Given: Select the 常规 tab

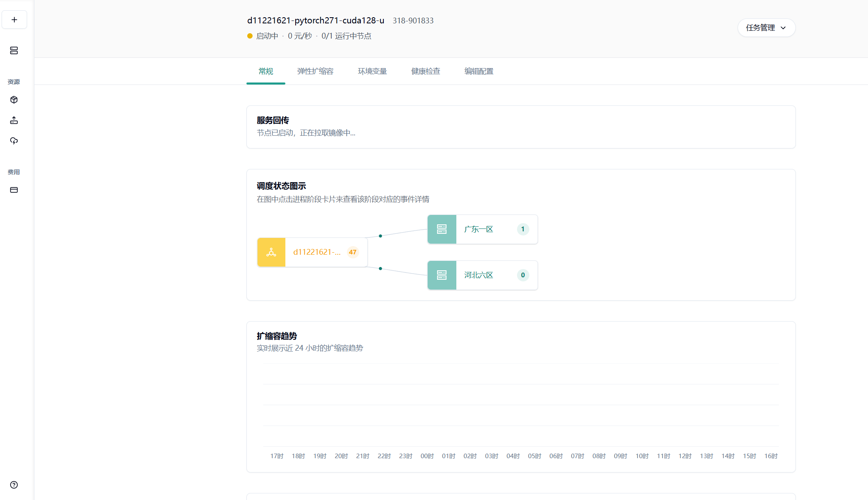Looking at the screenshot, I should point(266,71).
